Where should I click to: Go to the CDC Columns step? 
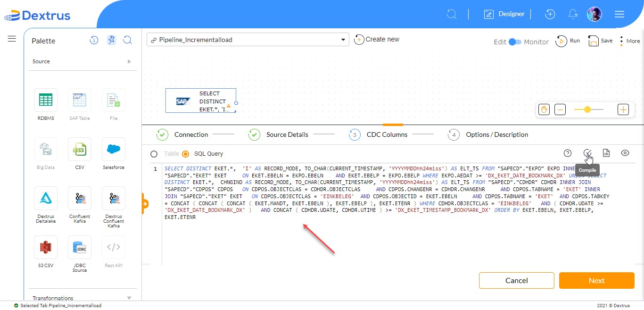(x=378, y=134)
